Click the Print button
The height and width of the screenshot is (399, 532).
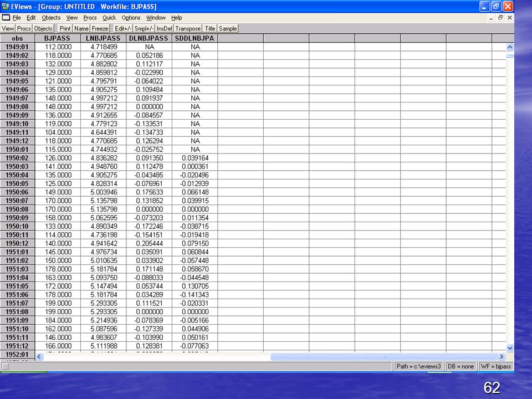(x=65, y=28)
